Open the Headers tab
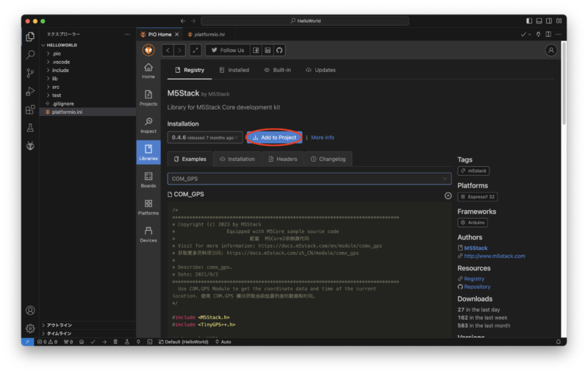This screenshot has height=374, width=588. click(283, 159)
